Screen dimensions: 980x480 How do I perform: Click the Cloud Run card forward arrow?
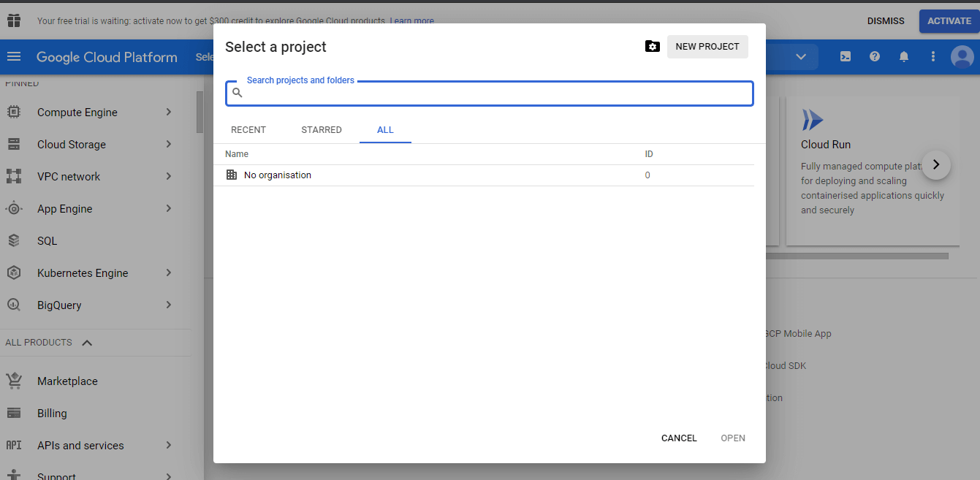(936, 165)
